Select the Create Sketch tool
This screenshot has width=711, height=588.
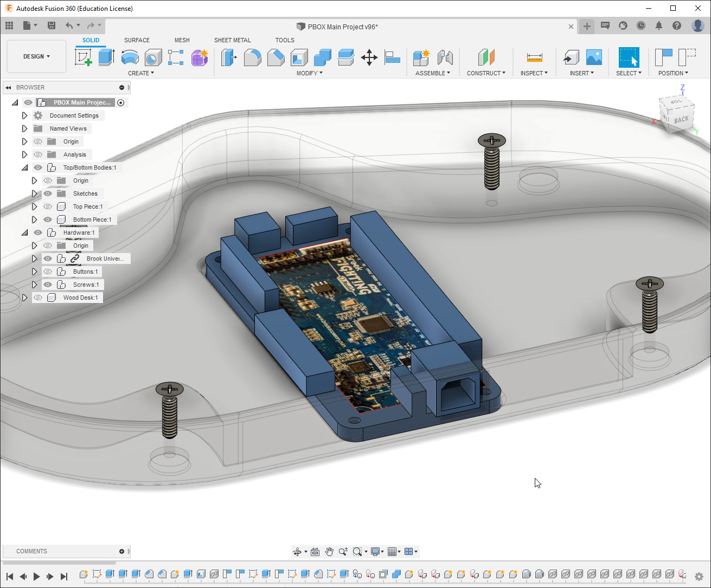pyautogui.click(x=82, y=56)
